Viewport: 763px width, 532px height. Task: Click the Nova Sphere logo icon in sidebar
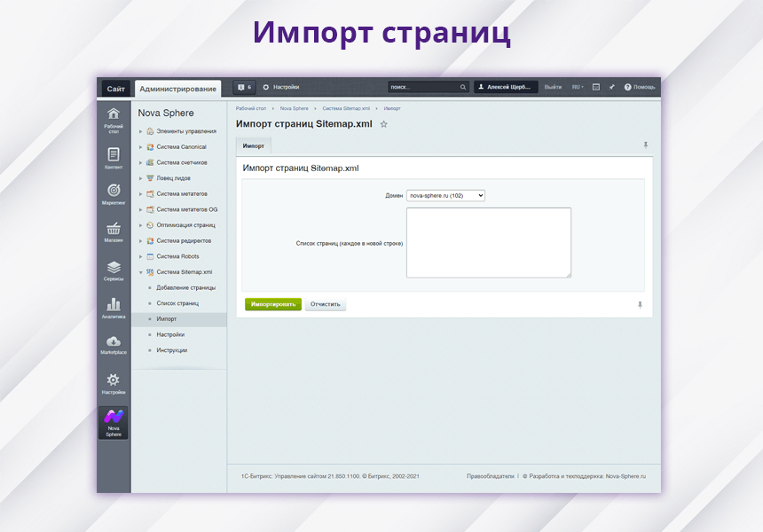tap(114, 422)
